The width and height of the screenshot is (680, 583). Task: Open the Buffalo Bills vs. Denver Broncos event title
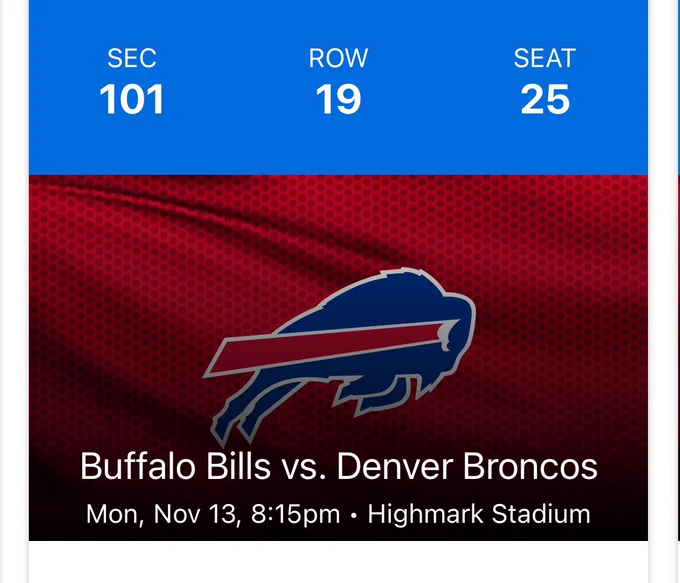coord(339,466)
